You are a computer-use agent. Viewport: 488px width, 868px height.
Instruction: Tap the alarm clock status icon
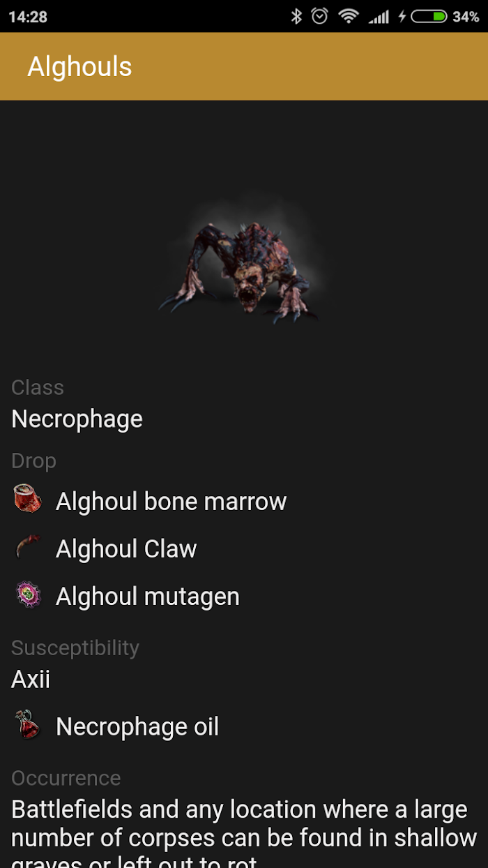(x=320, y=16)
